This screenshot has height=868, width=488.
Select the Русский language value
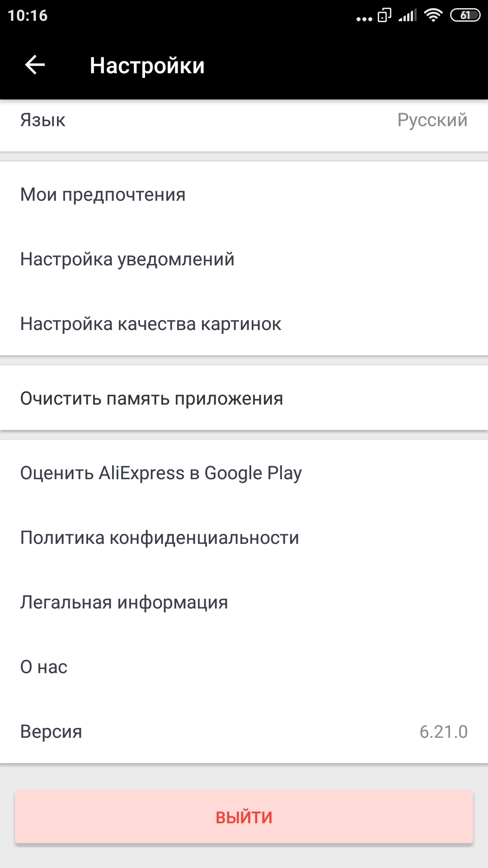[x=432, y=120]
